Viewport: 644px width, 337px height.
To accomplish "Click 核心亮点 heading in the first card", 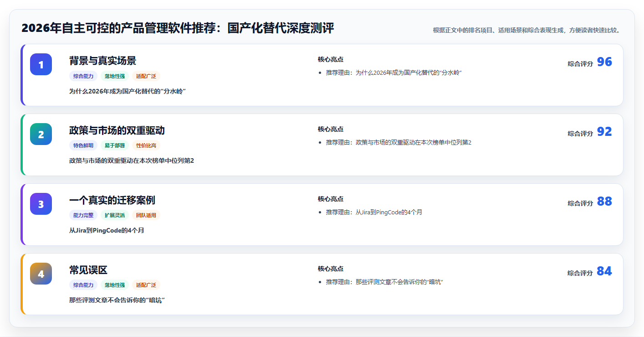I will point(331,59).
